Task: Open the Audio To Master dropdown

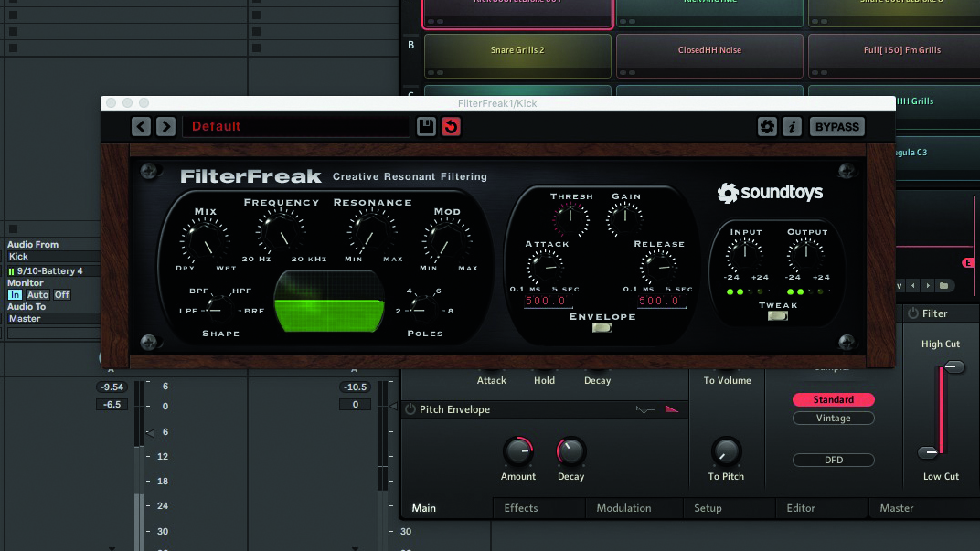Action: (53, 319)
